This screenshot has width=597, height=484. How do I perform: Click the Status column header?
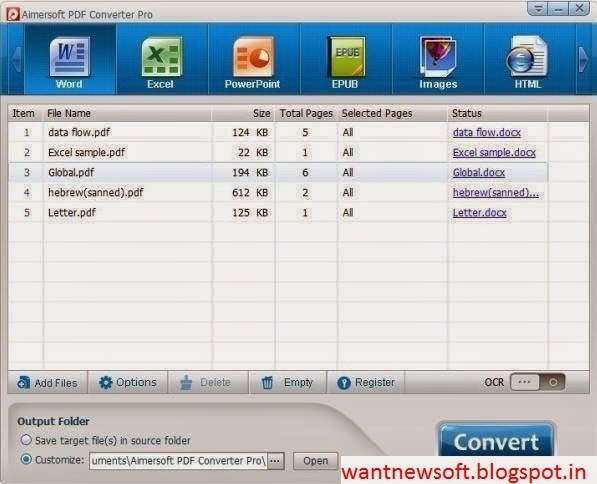point(498,113)
